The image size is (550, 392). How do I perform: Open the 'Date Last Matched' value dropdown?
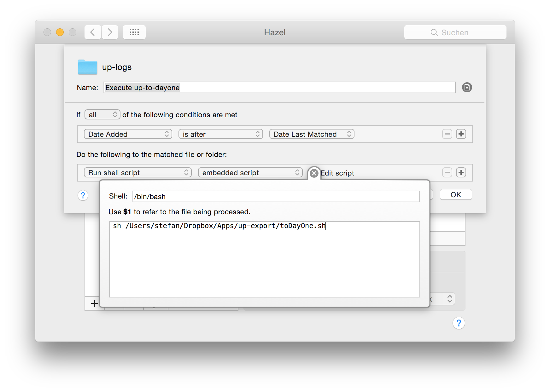[x=312, y=134]
